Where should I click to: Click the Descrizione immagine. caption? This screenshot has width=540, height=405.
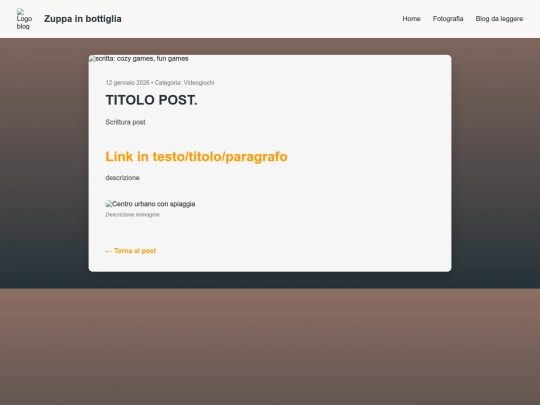coord(133,215)
